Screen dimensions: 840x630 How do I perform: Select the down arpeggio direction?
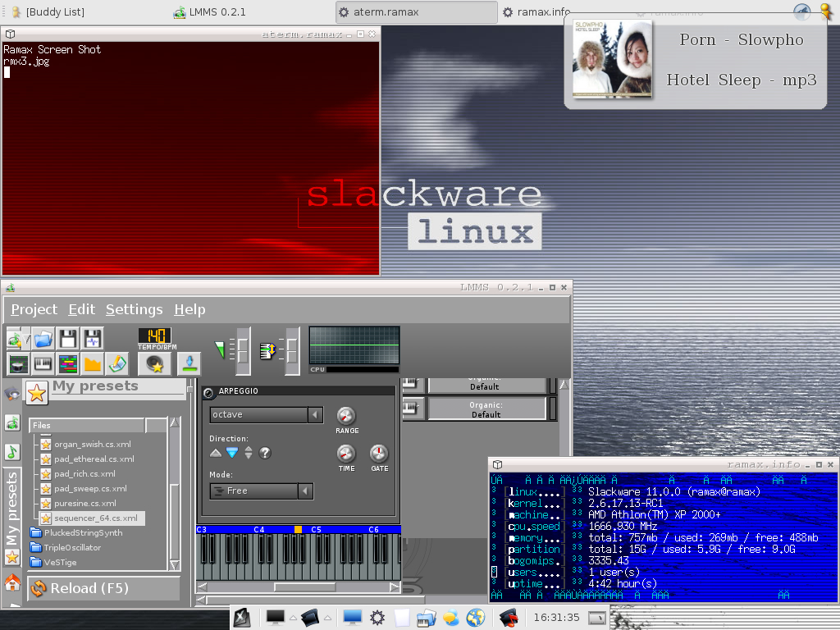click(x=232, y=453)
